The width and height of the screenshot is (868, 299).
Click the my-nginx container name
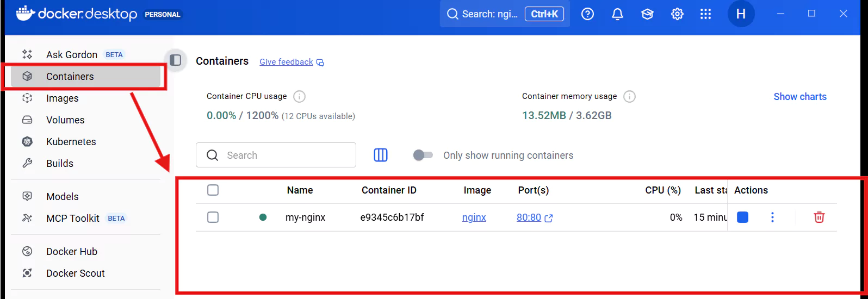[x=305, y=217]
